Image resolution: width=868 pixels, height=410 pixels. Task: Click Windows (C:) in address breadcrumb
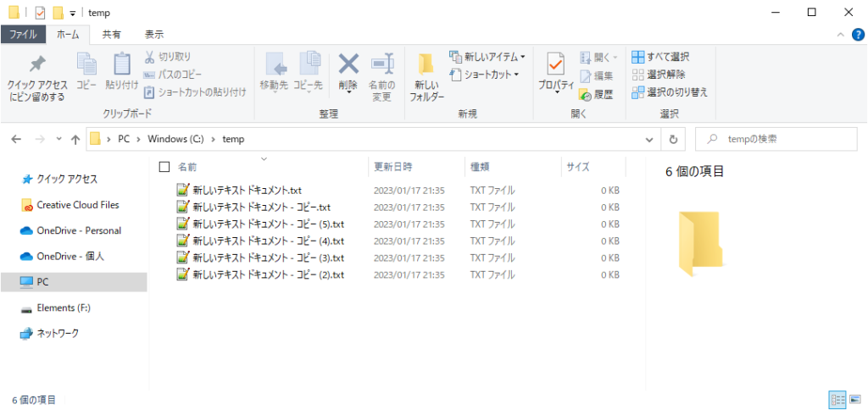(x=175, y=140)
